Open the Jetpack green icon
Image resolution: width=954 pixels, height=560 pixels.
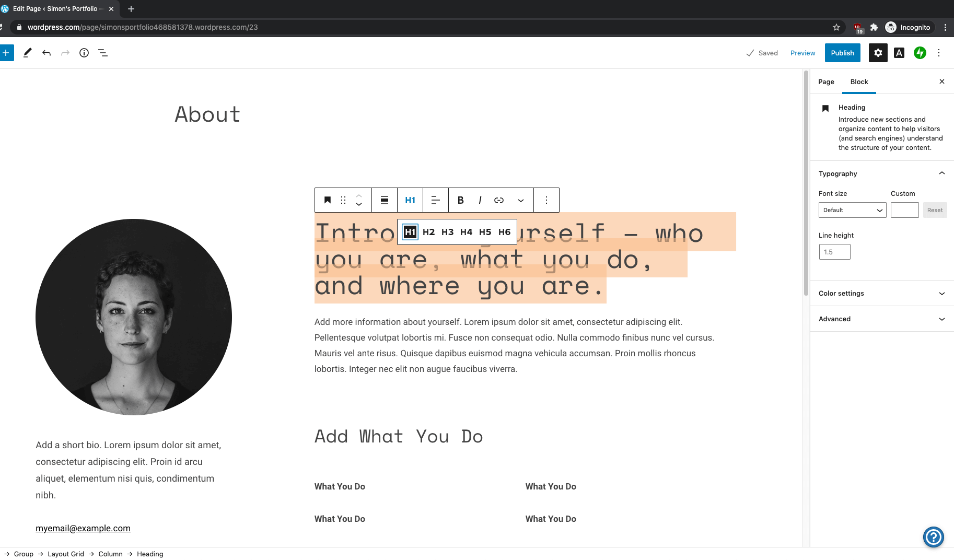coord(920,53)
